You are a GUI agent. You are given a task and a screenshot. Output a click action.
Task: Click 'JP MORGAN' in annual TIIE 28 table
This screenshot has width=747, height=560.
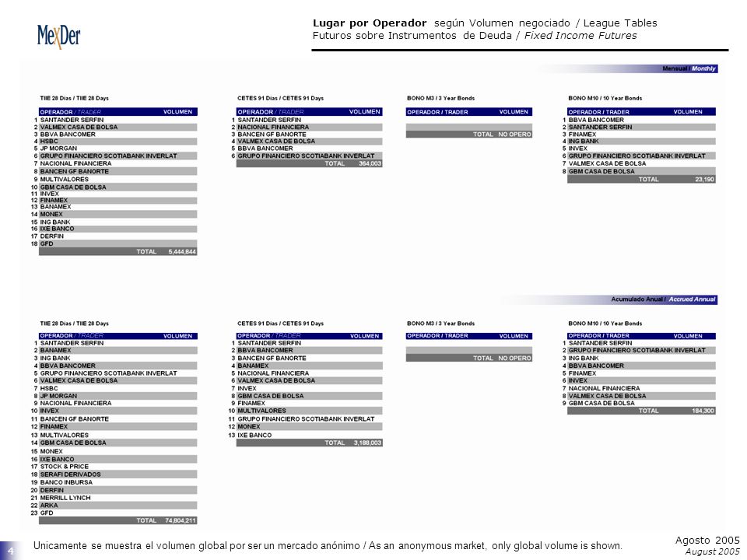pyautogui.click(x=58, y=396)
